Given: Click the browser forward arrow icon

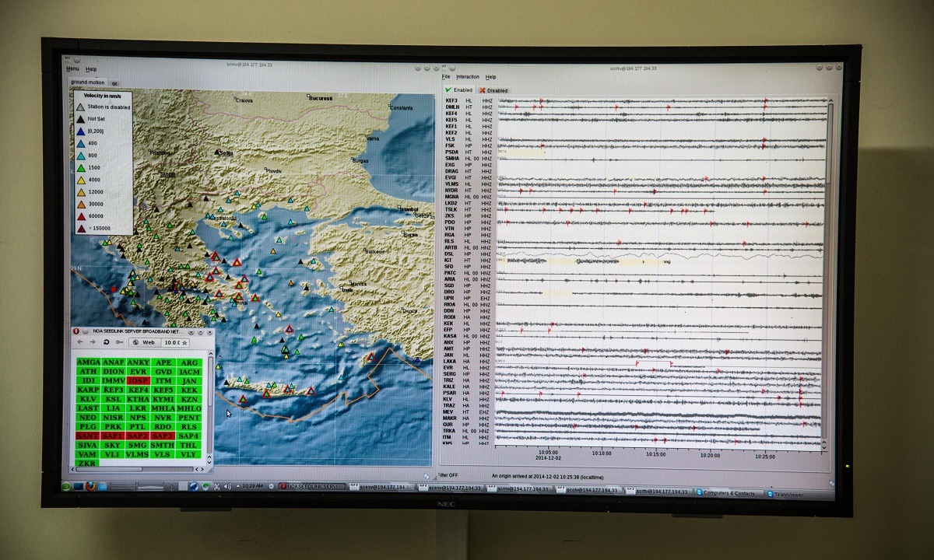Looking at the screenshot, I should 93,342.
